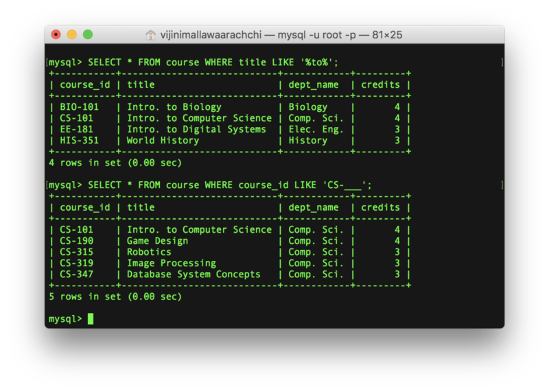Click the '5 rows in set' result line
Image resolution: width=549 pixels, height=392 pixels.
coord(115,297)
